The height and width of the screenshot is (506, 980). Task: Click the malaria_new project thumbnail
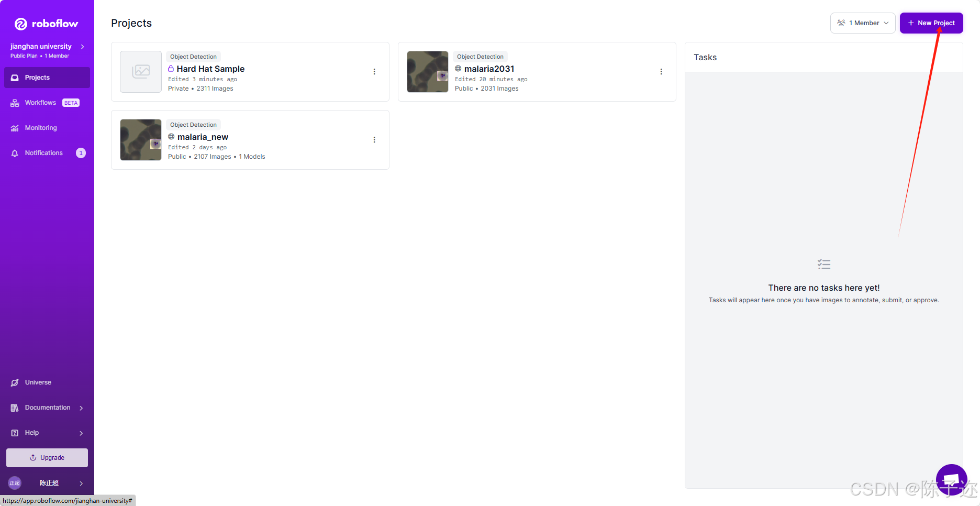click(x=141, y=140)
